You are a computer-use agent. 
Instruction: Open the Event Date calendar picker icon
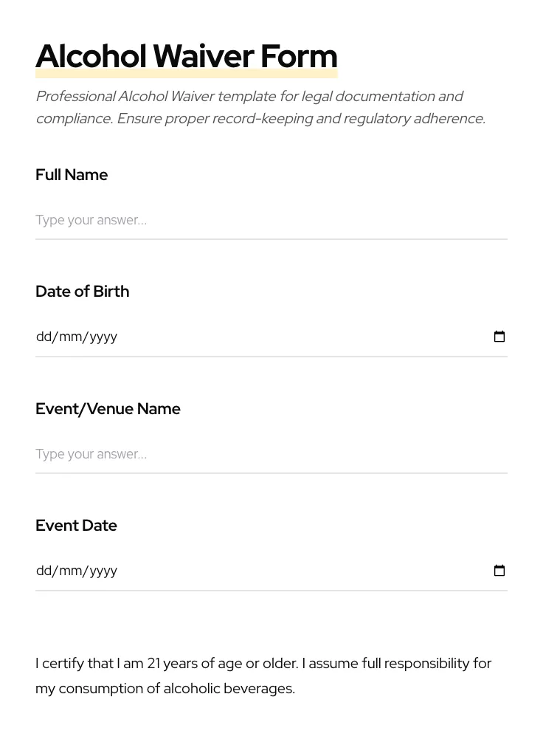point(499,571)
